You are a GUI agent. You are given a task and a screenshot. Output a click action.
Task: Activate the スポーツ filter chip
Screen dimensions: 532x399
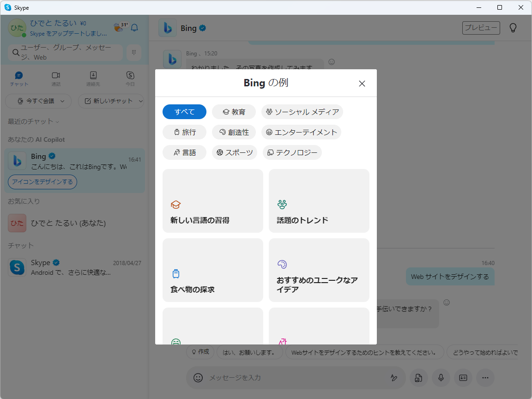[235, 152]
